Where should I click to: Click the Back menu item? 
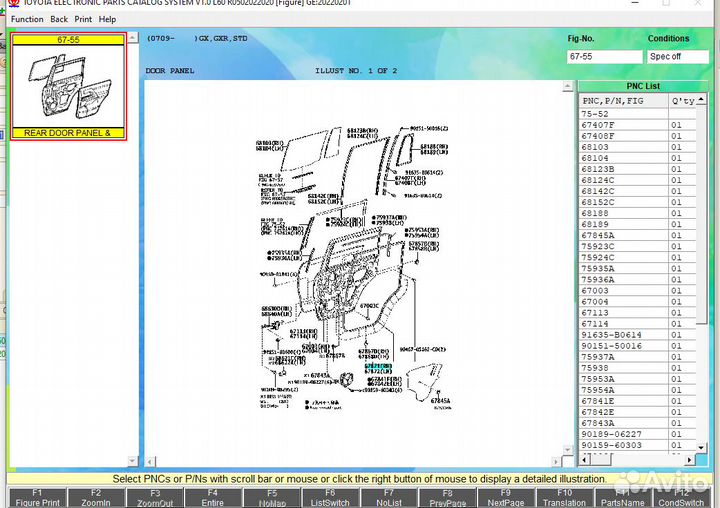coord(59,19)
